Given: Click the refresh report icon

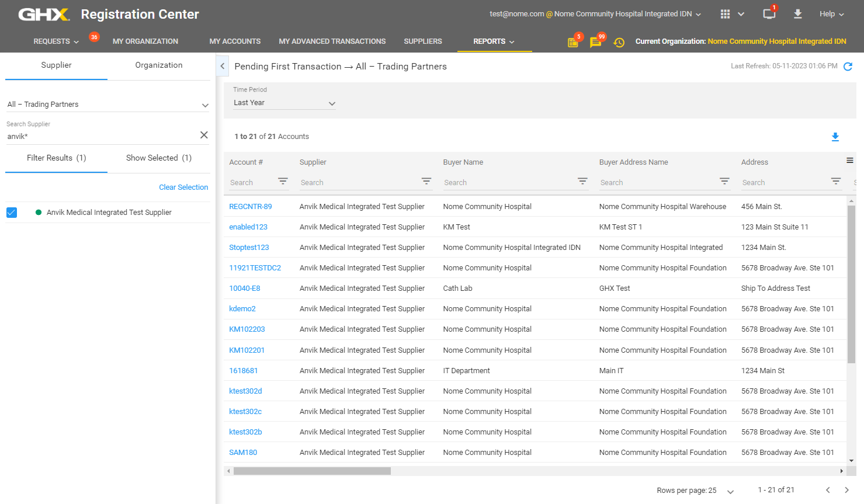Looking at the screenshot, I should pos(848,67).
